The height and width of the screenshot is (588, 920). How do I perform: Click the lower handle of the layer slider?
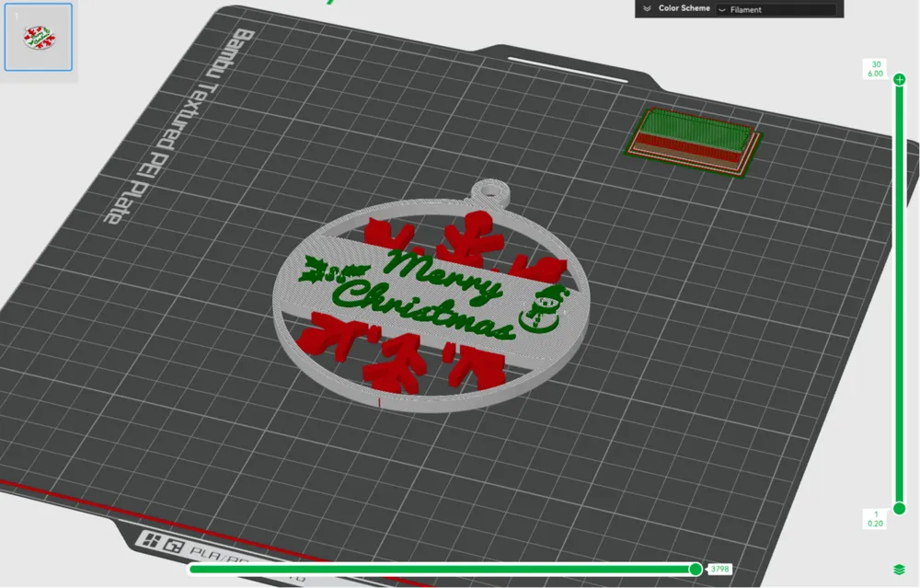pos(899,508)
